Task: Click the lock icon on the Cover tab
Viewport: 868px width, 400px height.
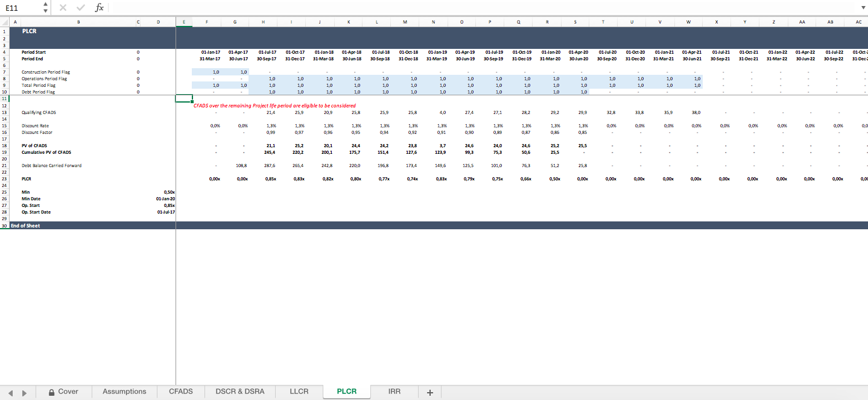Action: click(52, 391)
